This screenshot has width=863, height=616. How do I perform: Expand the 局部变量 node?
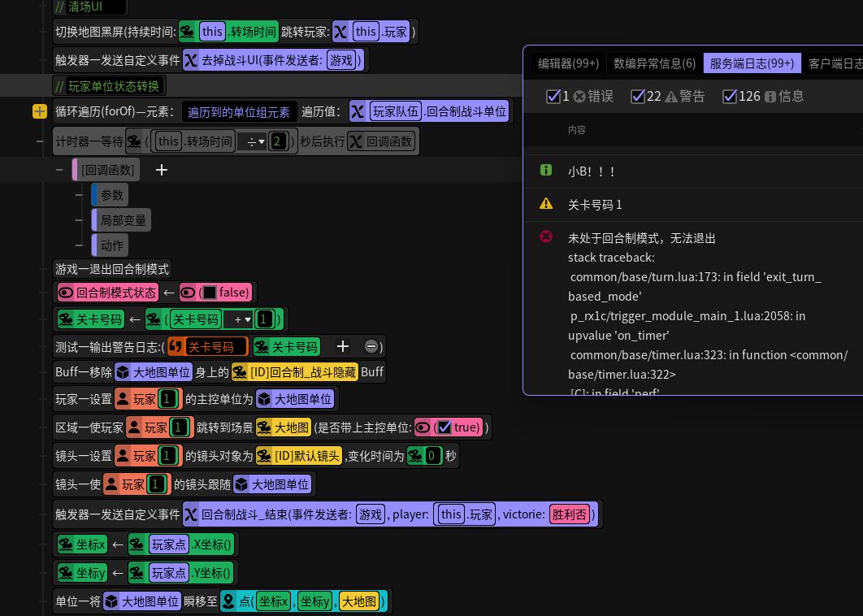pos(80,220)
